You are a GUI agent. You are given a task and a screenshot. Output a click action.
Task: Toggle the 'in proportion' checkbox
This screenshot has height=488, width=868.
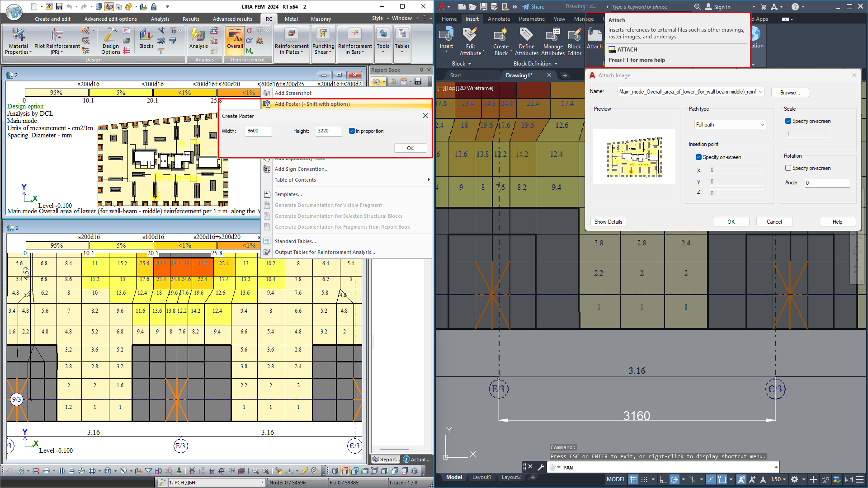352,131
